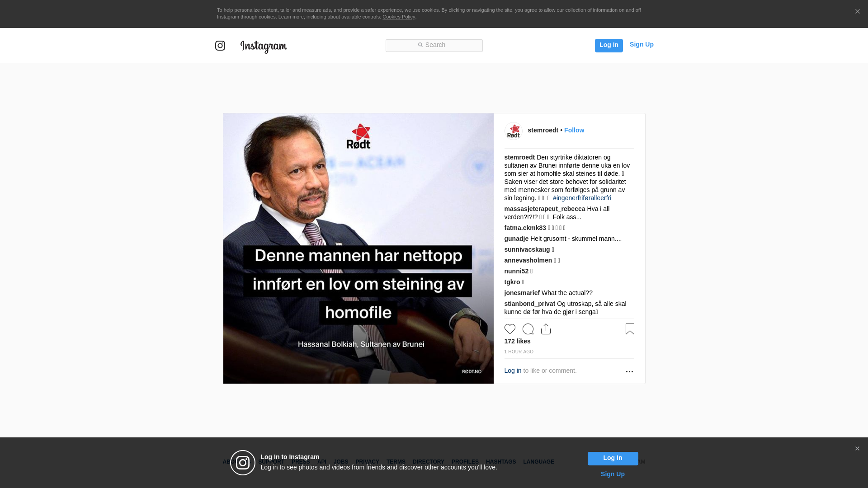Open the 1 HOUR AGO timestamp
Image resolution: width=868 pixels, height=488 pixels.
click(519, 352)
